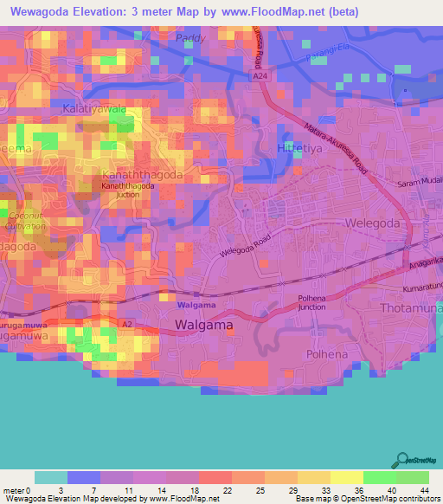Click the Coconut Cultivation label
Image resolution: width=443 pixels, height=504 pixels.
point(25,221)
